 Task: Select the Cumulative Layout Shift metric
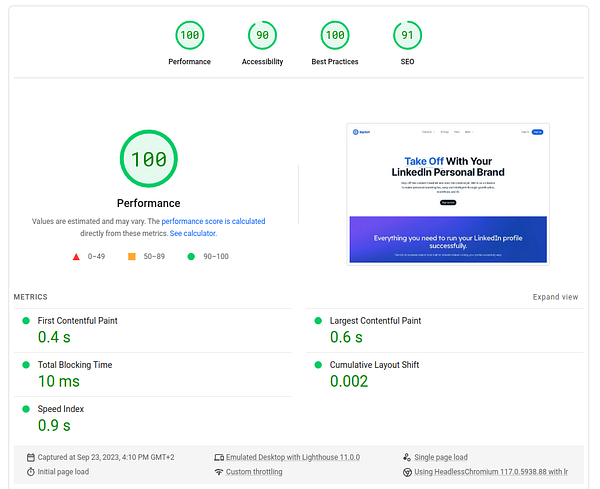pyautogui.click(x=374, y=365)
